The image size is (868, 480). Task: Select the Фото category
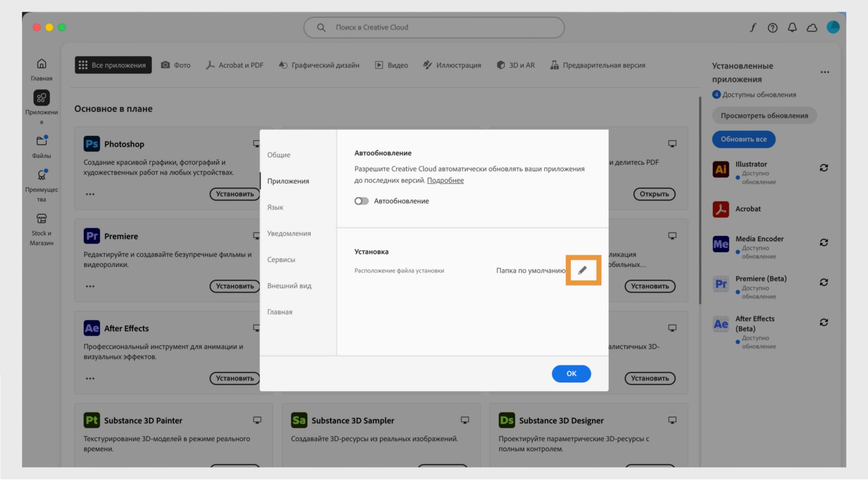(x=176, y=65)
